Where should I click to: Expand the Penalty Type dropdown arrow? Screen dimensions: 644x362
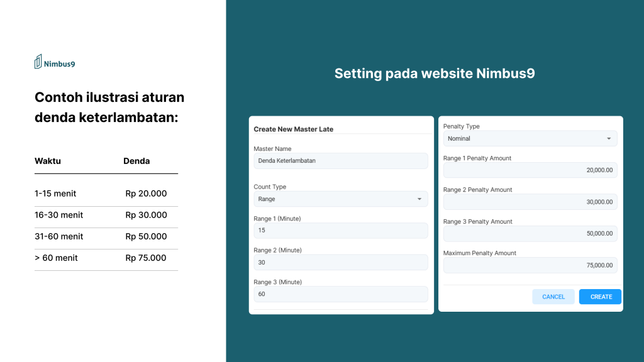pos(609,138)
